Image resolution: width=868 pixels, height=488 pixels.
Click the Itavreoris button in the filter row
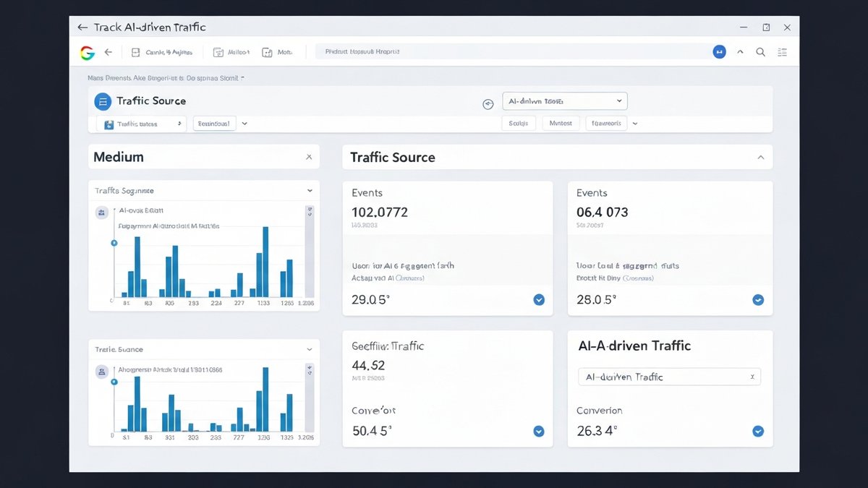(x=606, y=124)
